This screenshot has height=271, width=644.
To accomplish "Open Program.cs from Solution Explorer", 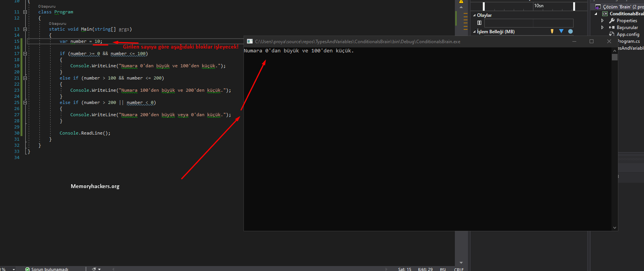I will [x=628, y=41].
